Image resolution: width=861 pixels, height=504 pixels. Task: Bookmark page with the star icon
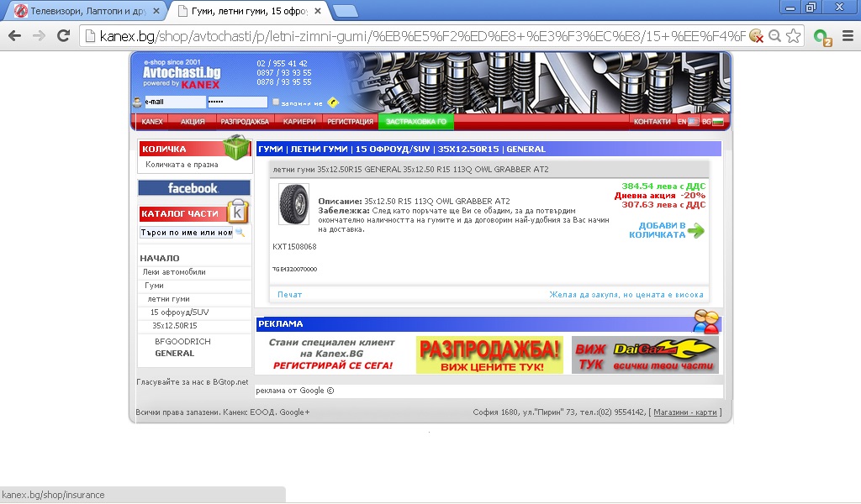794,36
